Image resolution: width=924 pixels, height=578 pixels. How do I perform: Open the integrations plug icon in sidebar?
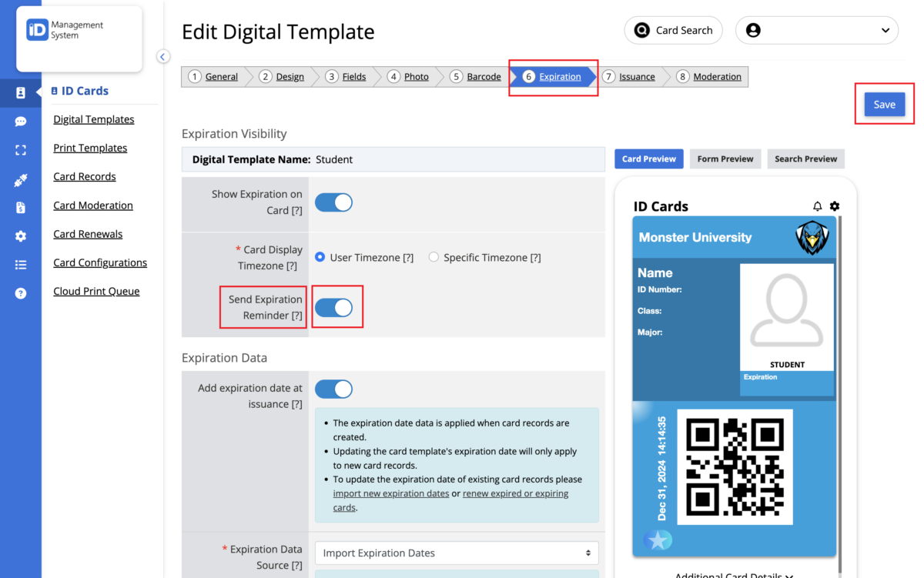pos(21,179)
